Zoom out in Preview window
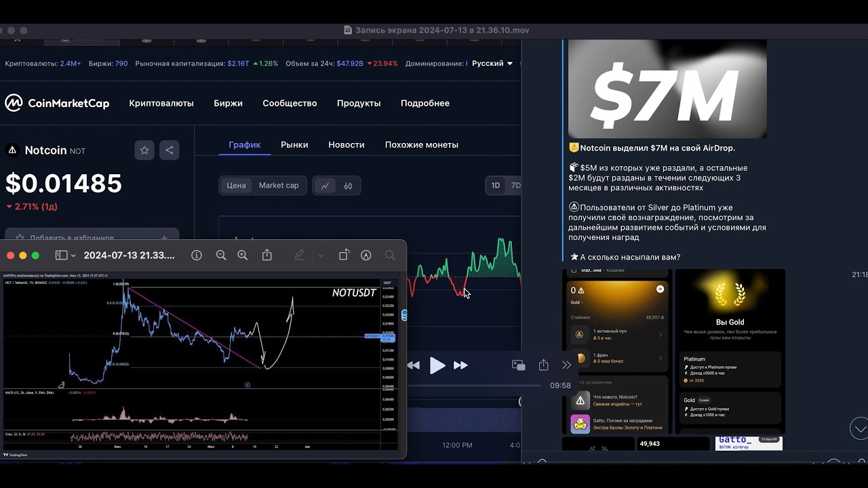This screenshot has height=488, width=868. pyautogui.click(x=221, y=256)
